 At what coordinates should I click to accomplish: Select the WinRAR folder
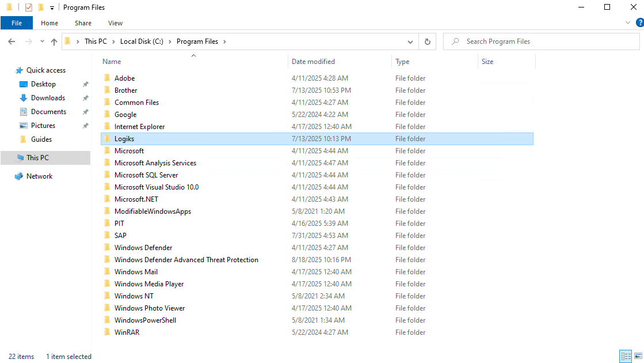pos(127,332)
